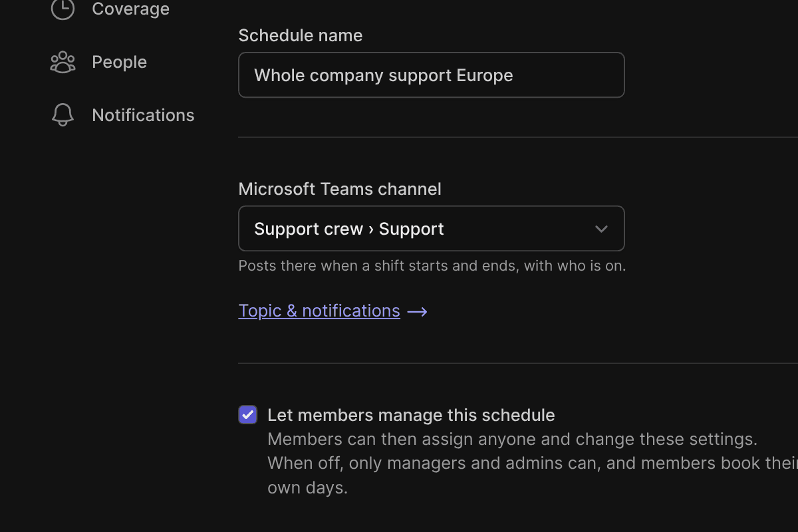Uncheck Let members manage this schedule
Image resolution: width=798 pixels, height=532 pixels.
click(248, 415)
